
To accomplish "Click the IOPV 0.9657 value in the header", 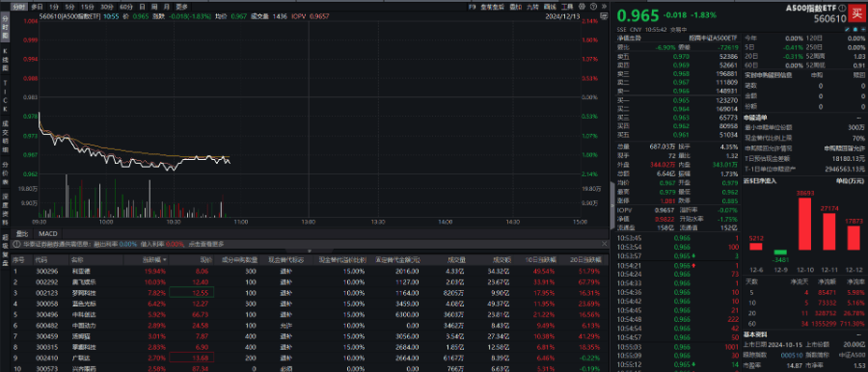I will [319, 16].
